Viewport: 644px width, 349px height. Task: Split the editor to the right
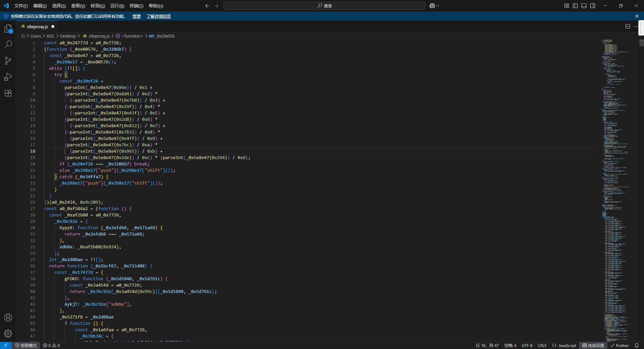(x=628, y=27)
